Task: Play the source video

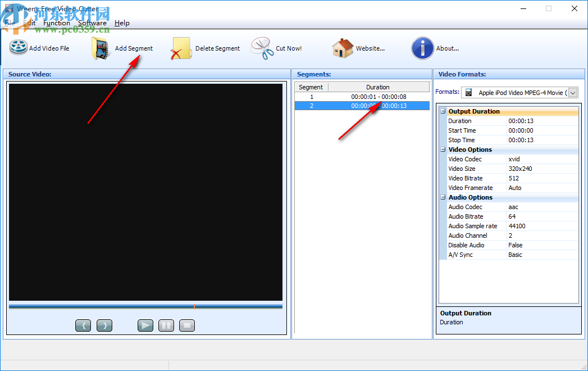Action: coord(145,325)
